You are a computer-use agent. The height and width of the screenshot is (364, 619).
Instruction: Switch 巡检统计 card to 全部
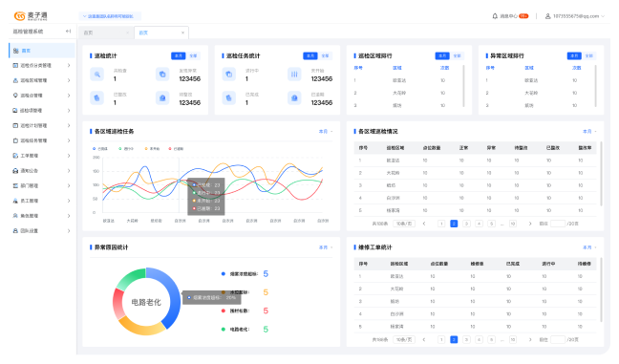tap(193, 55)
